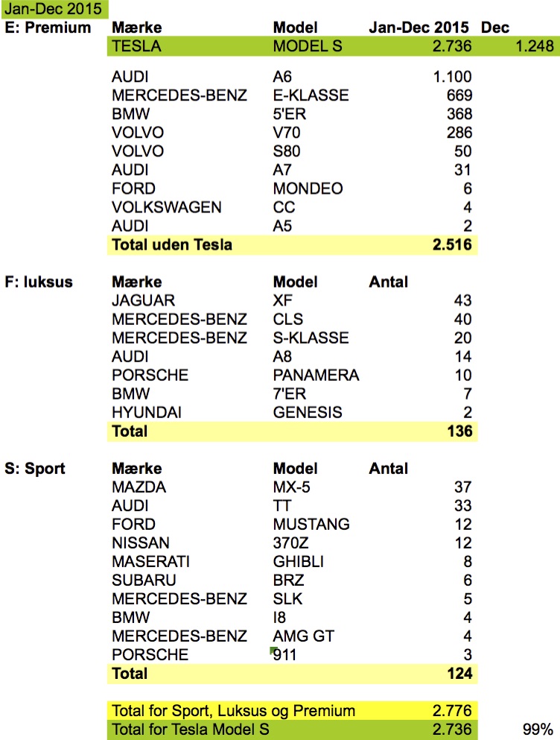This screenshot has height=740, width=560.
Task: Select the JAGUAR brand cell
Action: coord(144,300)
